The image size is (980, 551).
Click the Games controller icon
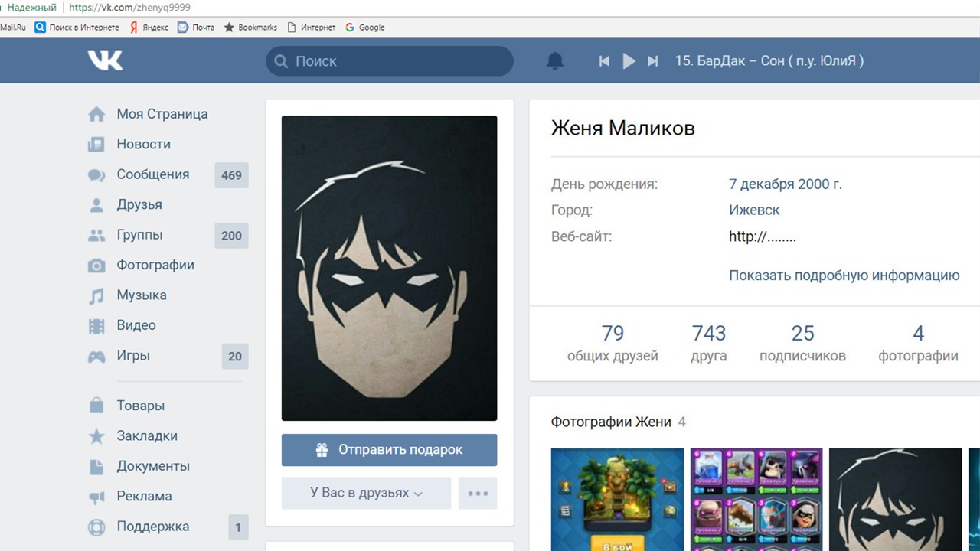(96, 357)
